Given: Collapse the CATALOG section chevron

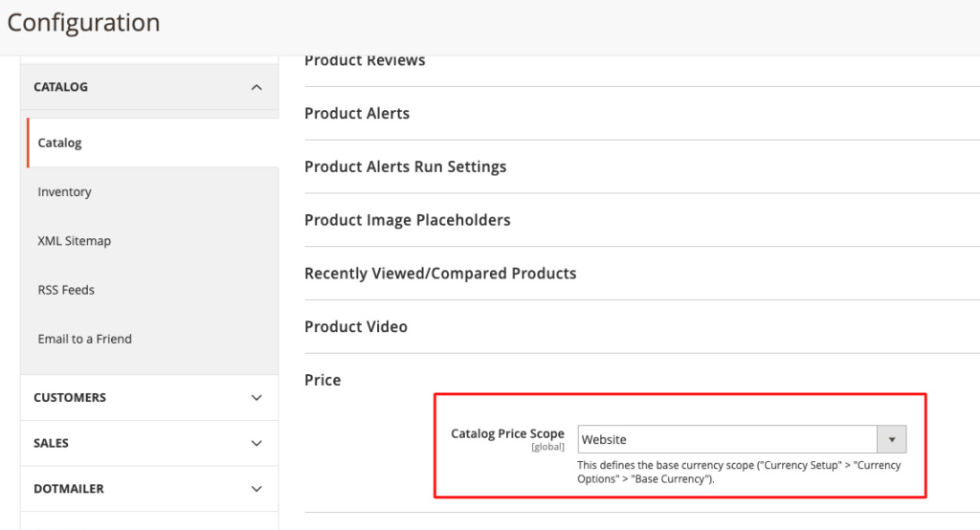Looking at the screenshot, I should 256,87.
